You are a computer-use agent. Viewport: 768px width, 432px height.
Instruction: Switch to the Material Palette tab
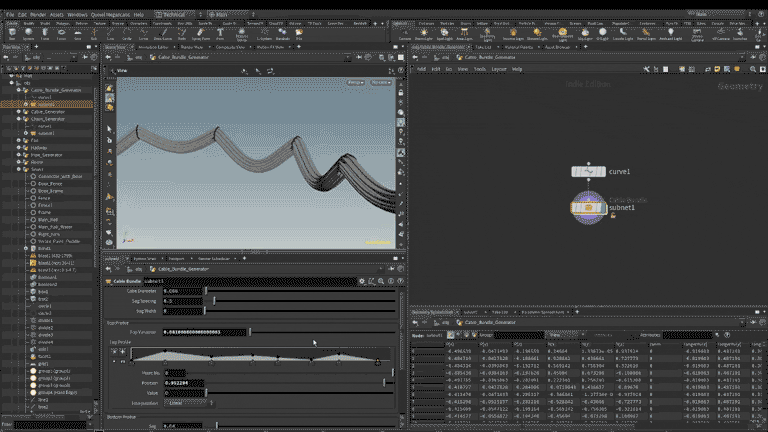519,47
